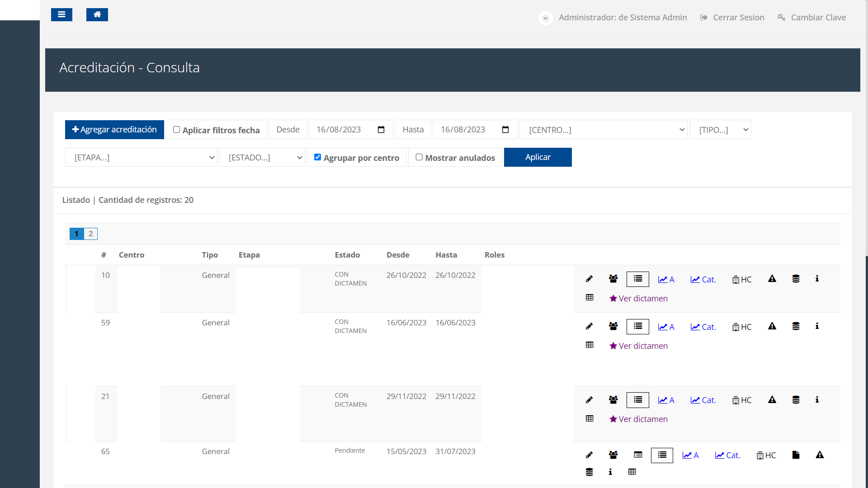This screenshot has height=488, width=868.
Task: Click pencil edit icon for row 59
Action: pyautogui.click(x=589, y=326)
